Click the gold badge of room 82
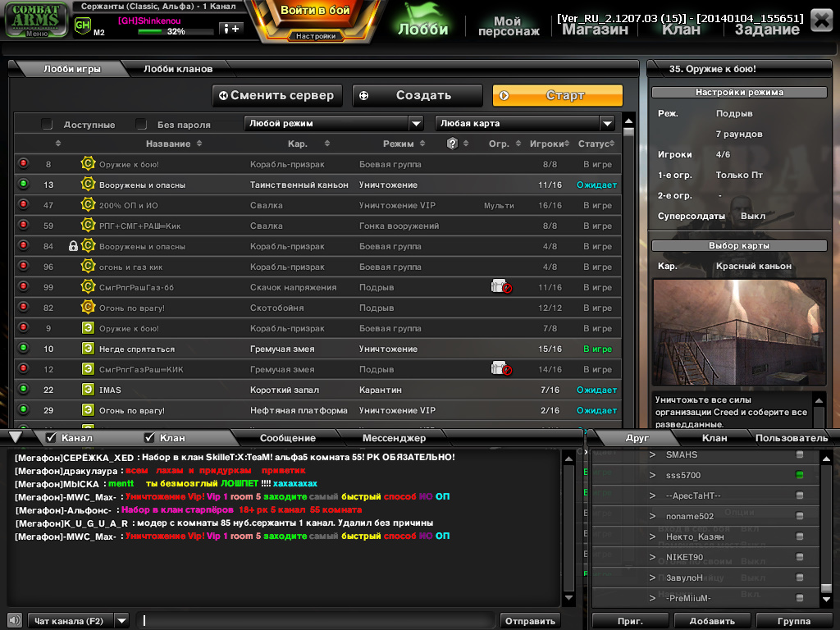 pos(88,307)
